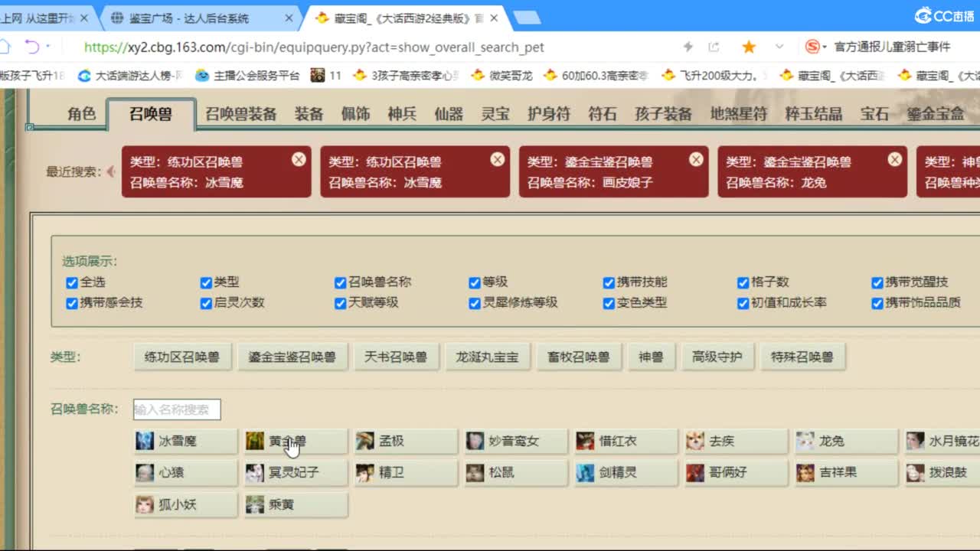This screenshot has height=551, width=980.
Task: Toggle the 携带技能 checkbox
Action: 609,282
